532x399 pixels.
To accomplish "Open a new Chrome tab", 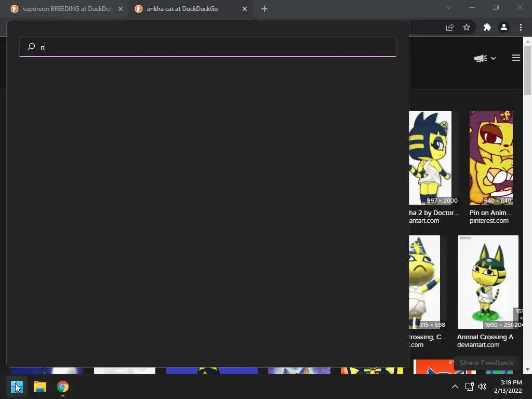I will pos(264,9).
